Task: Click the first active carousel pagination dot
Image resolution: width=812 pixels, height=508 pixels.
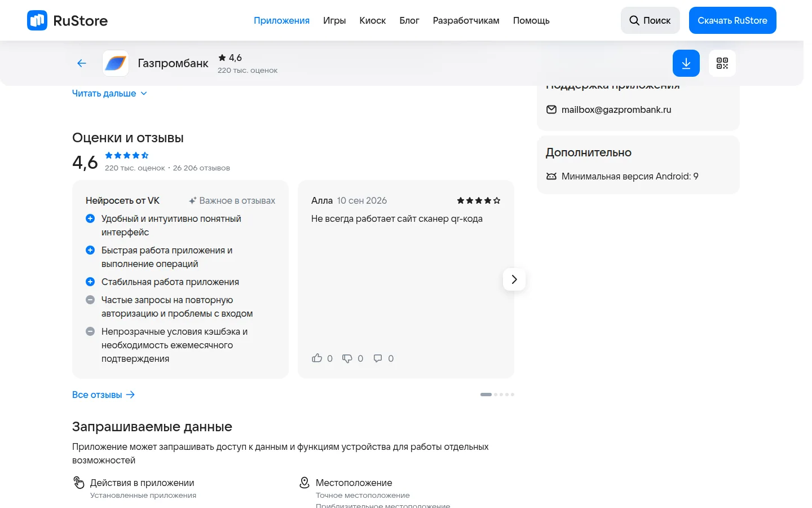Action: click(486, 395)
